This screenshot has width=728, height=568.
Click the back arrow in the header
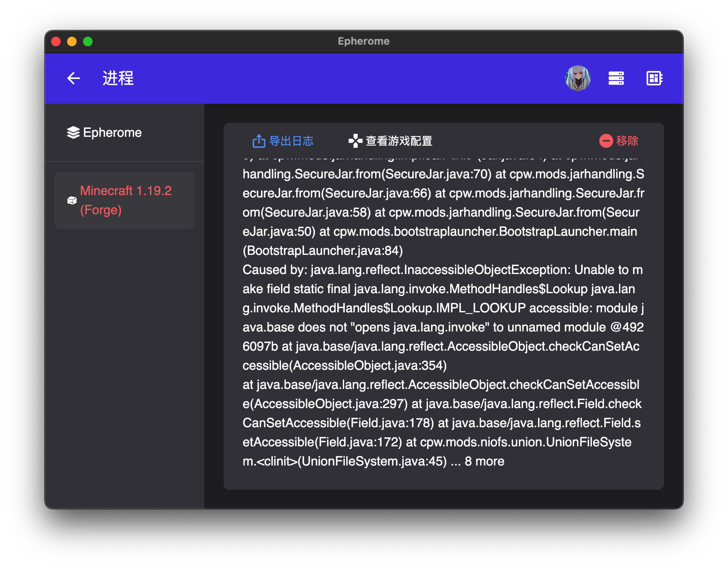[73, 78]
